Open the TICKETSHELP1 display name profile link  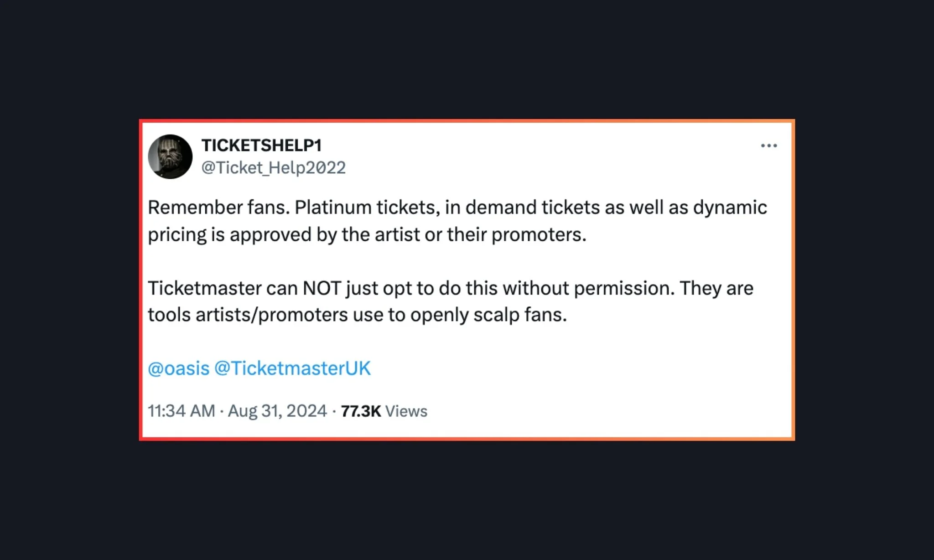tap(262, 145)
